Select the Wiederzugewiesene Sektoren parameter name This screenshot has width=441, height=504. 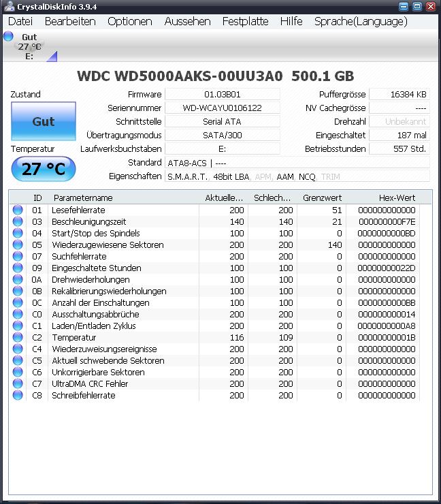(108, 245)
